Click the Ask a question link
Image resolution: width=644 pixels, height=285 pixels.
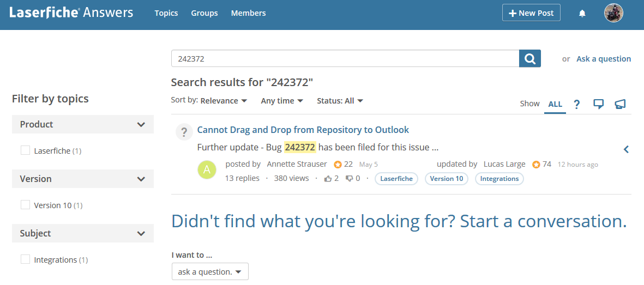point(604,59)
